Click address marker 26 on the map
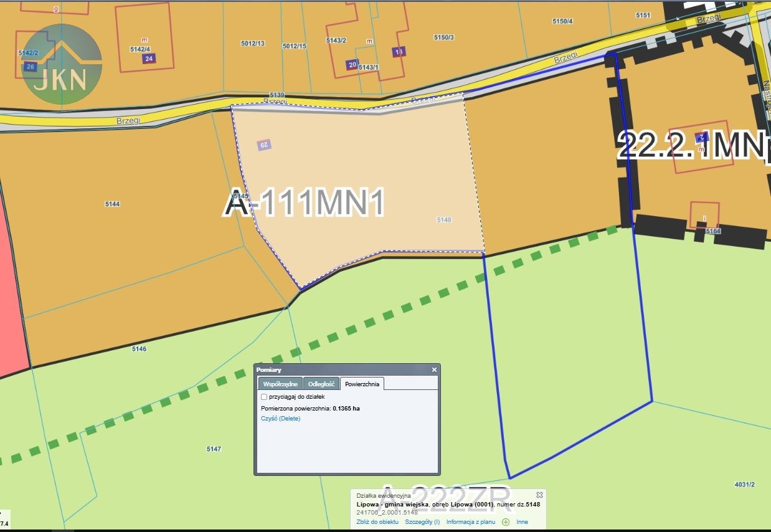Image resolution: width=771 pixels, height=532 pixels. [x=31, y=67]
